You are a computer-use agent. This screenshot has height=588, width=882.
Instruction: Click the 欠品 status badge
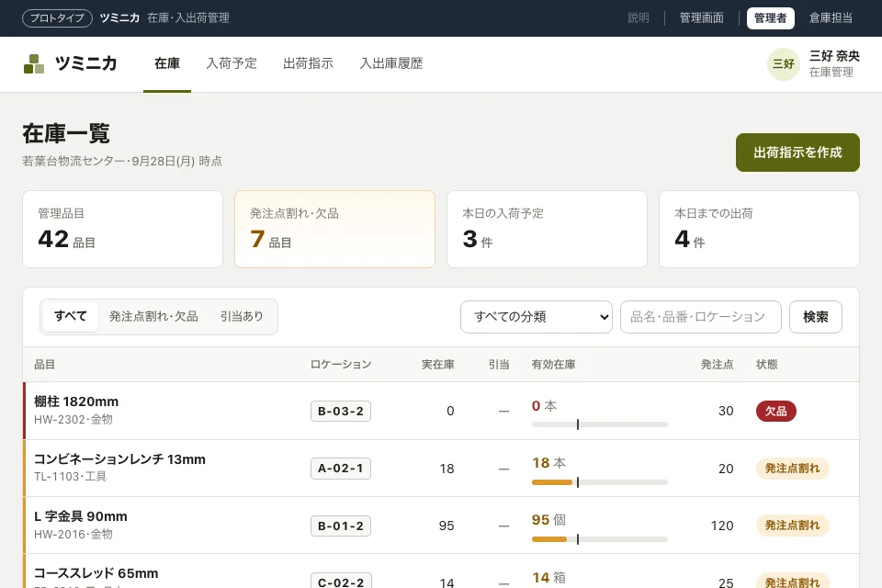point(775,412)
